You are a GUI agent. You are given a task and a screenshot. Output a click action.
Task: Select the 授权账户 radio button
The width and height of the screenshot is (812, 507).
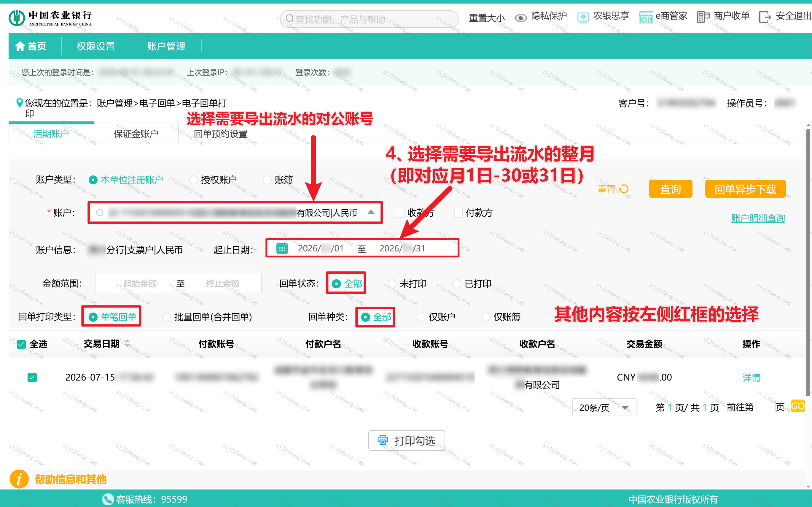[x=193, y=180]
